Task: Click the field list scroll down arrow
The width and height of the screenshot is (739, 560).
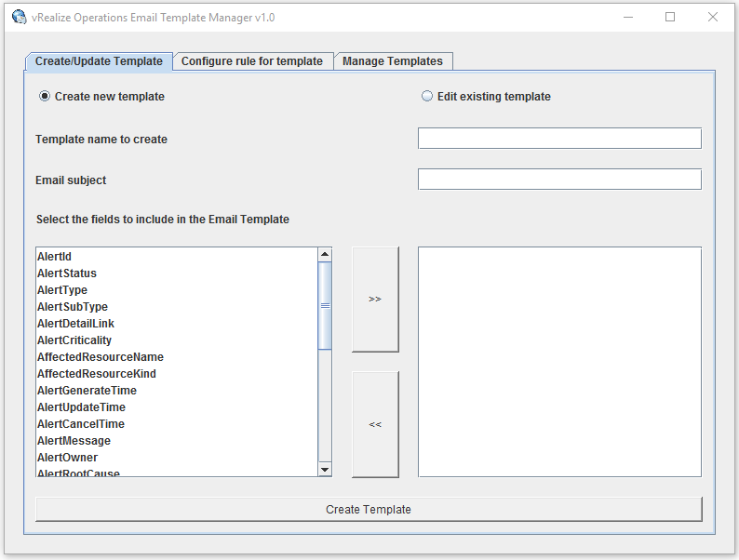Action: coord(325,470)
